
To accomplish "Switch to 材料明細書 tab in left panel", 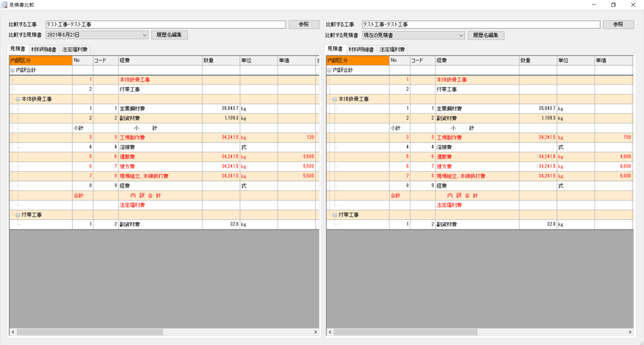I will 44,50.
